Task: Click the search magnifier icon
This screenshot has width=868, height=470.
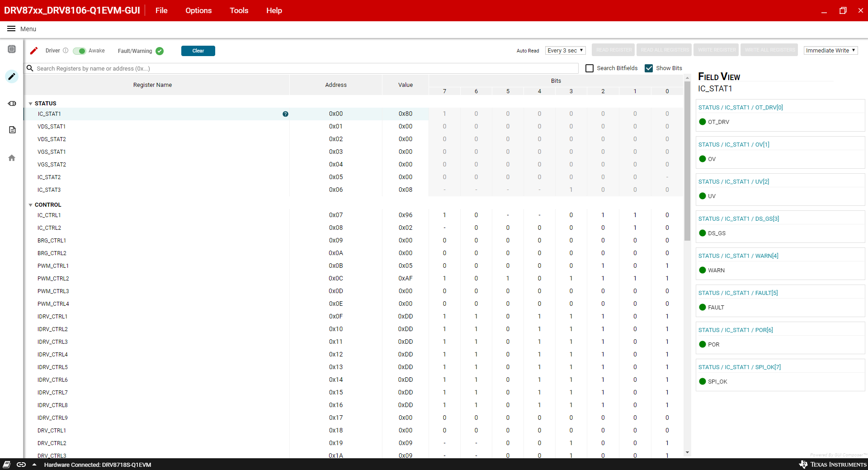Action: (x=30, y=68)
